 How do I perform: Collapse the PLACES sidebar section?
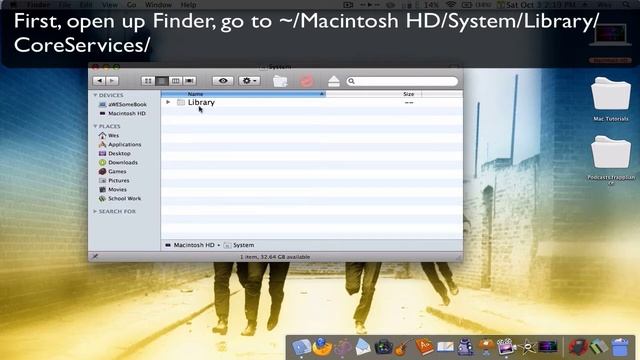click(95, 126)
